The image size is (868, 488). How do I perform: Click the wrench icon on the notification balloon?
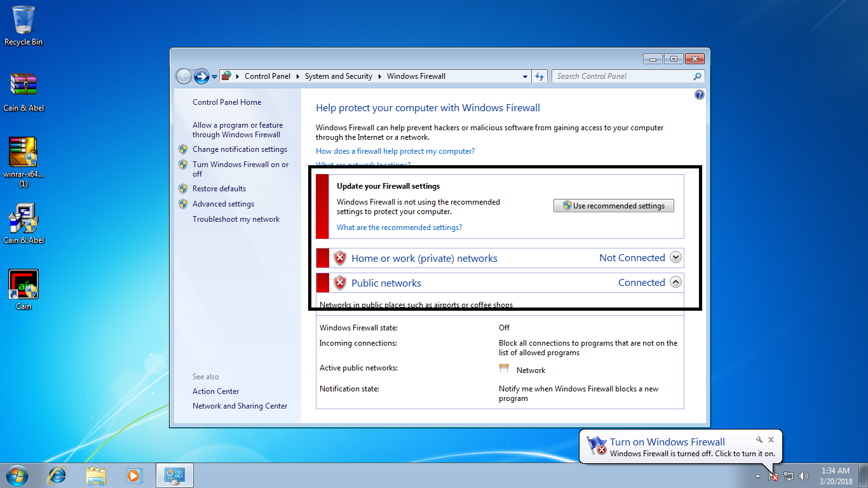(x=759, y=440)
